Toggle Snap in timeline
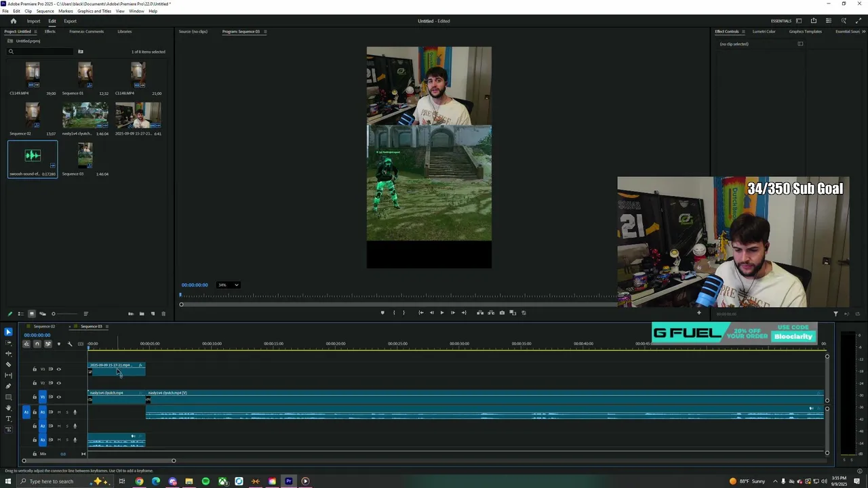868x488 pixels. point(37,344)
